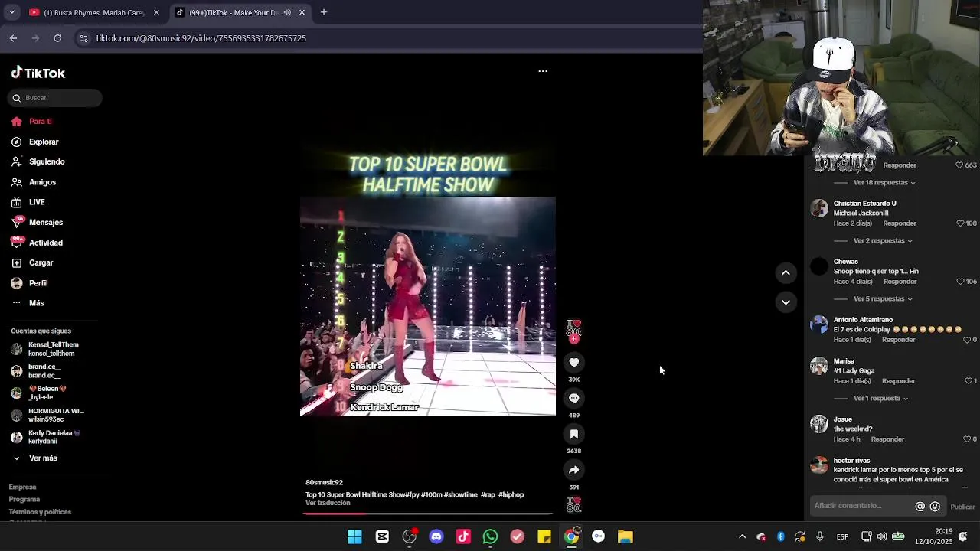
Task: Like Chewas's comment
Action: tap(960, 282)
